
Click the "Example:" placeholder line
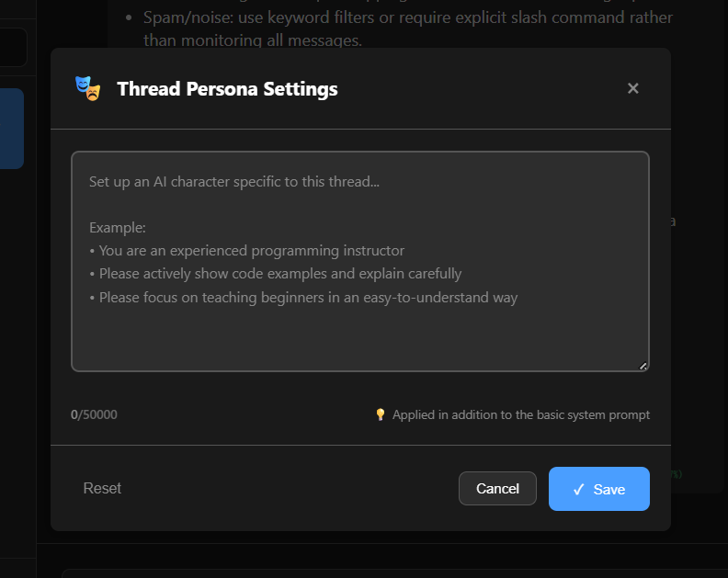point(118,227)
